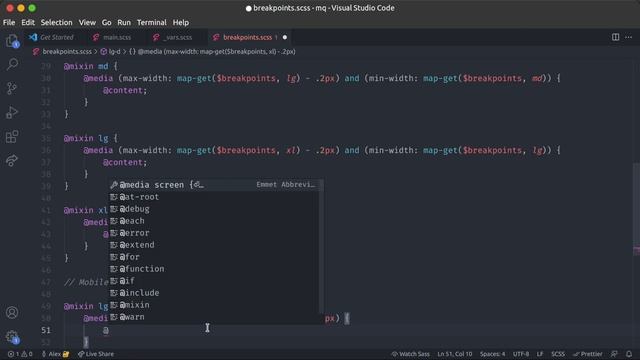Open the Manage settings gear
This screenshot has height=360, width=640.
(12, 337)
